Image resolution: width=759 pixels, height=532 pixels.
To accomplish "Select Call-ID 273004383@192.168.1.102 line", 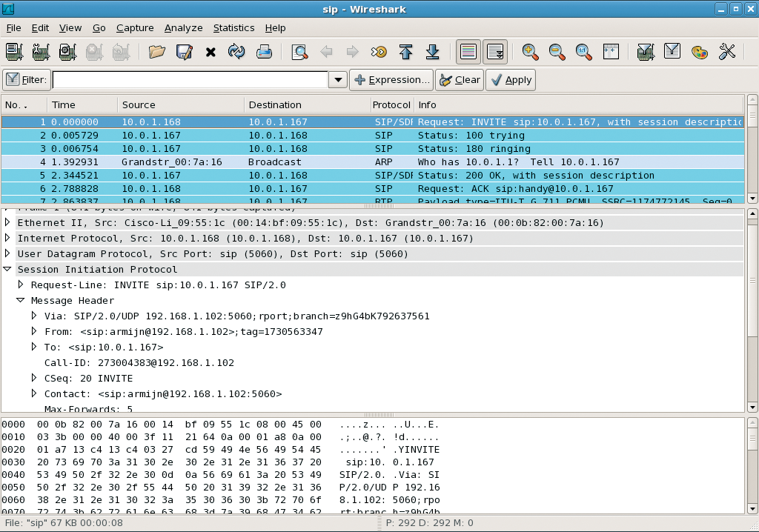I will (139, 363).
